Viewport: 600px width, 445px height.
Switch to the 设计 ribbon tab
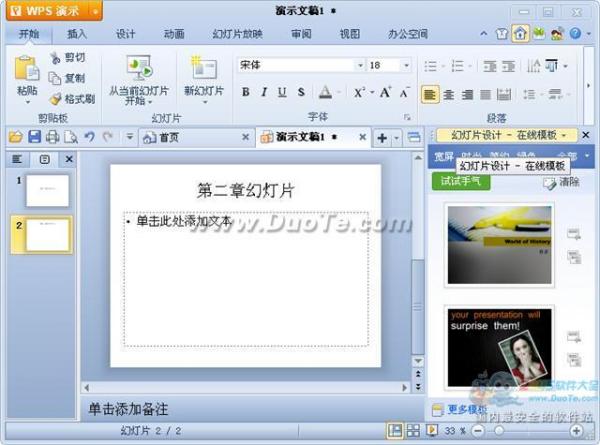click(x=126, y=34)
